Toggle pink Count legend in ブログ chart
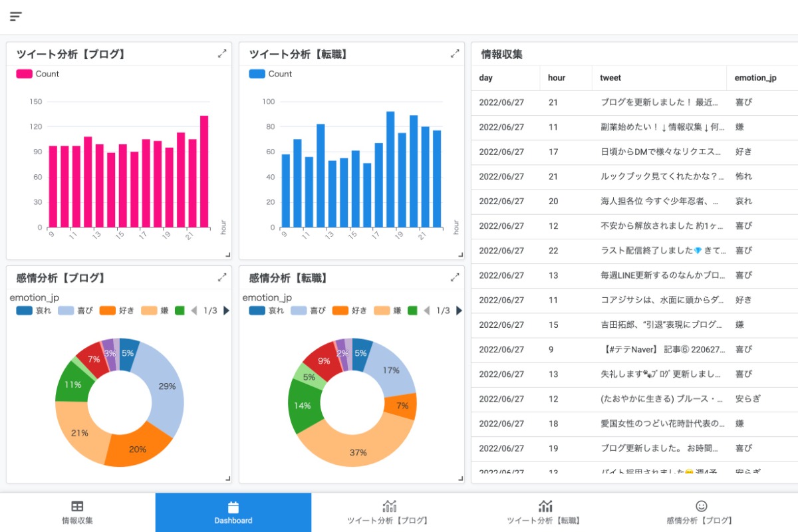 click(x=38, y=74)
